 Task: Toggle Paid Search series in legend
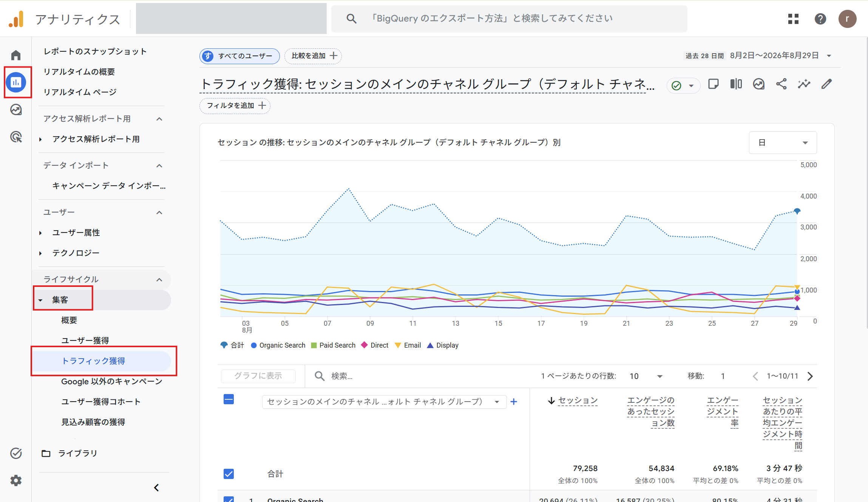(x=333, y=345)
